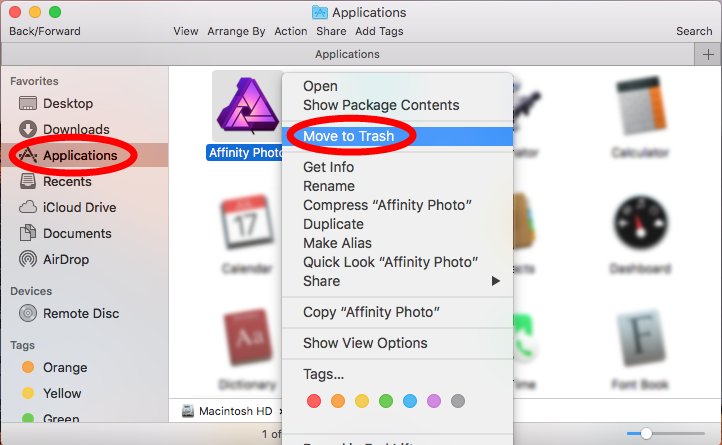This screenshot has width=722, height=445.
Task: Open Desktop folder in sidebar
Action: [x=67, y=103]
